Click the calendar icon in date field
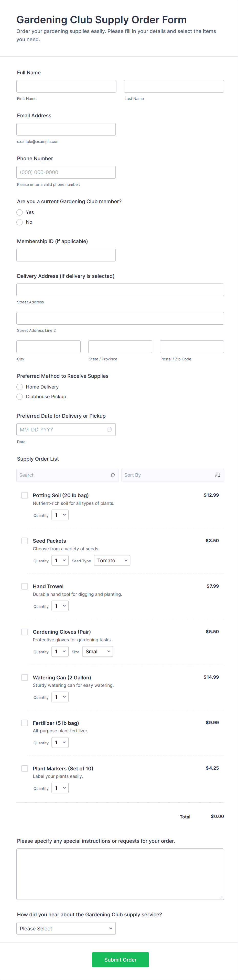The width and height of the screenshot is (238, 980). pyautogui.click(x=110, y=429)
